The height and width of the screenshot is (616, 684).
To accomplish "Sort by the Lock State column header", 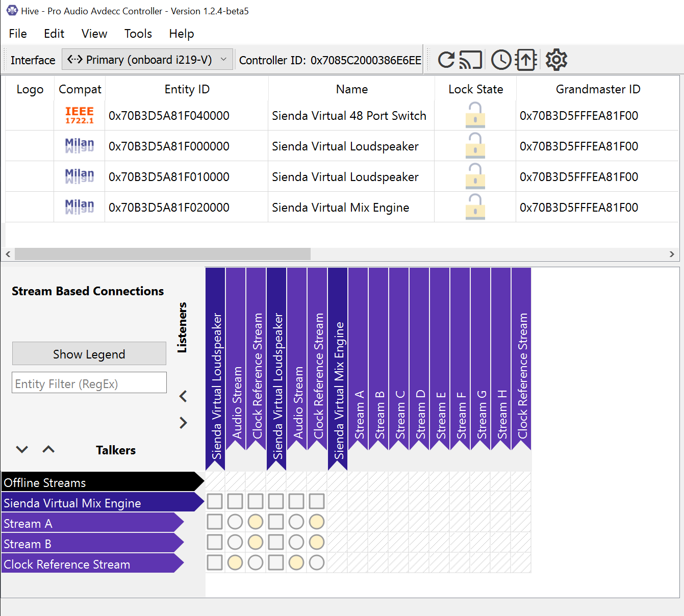I will pyautogui.click(x=475, y=89).
